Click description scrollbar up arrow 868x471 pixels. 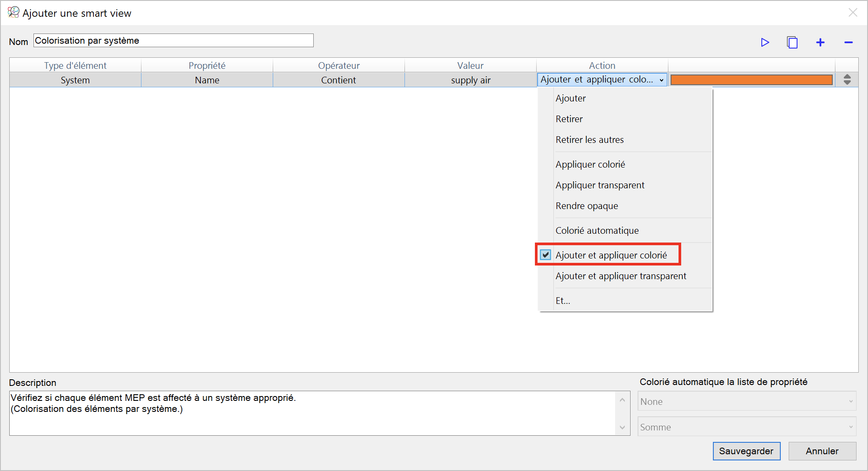tap(622, 400)
